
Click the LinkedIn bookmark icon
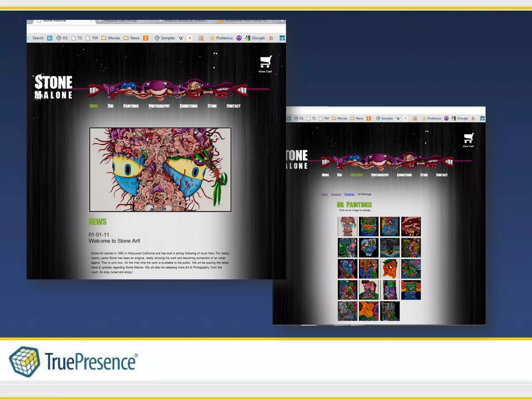pyautogui.click(x=50, y=38)
